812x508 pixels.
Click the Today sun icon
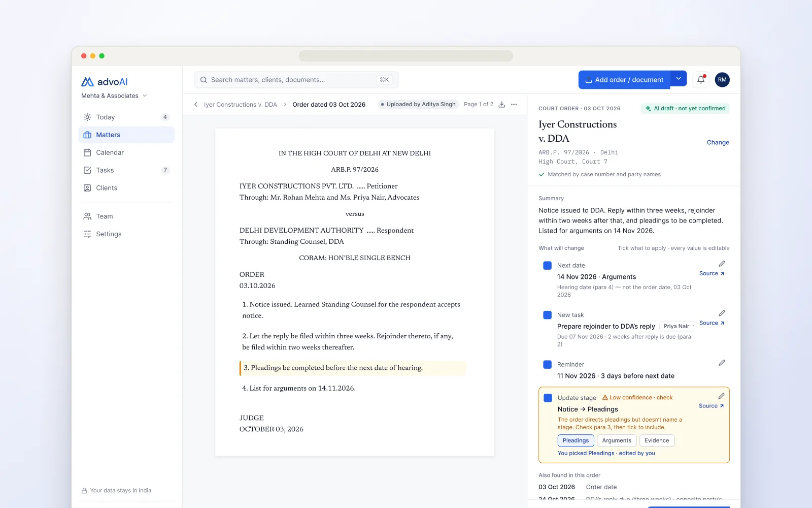87,117
